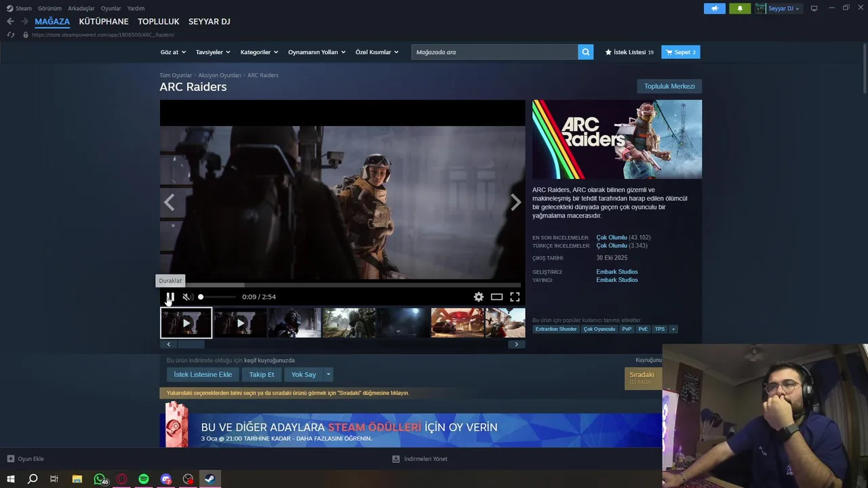Image resolution: width=868 pixels, height=488 pixels.
Task: Click the Tüm Oyunlar breadcrumb
Action: pyautogui.click(x=176, y=75)
